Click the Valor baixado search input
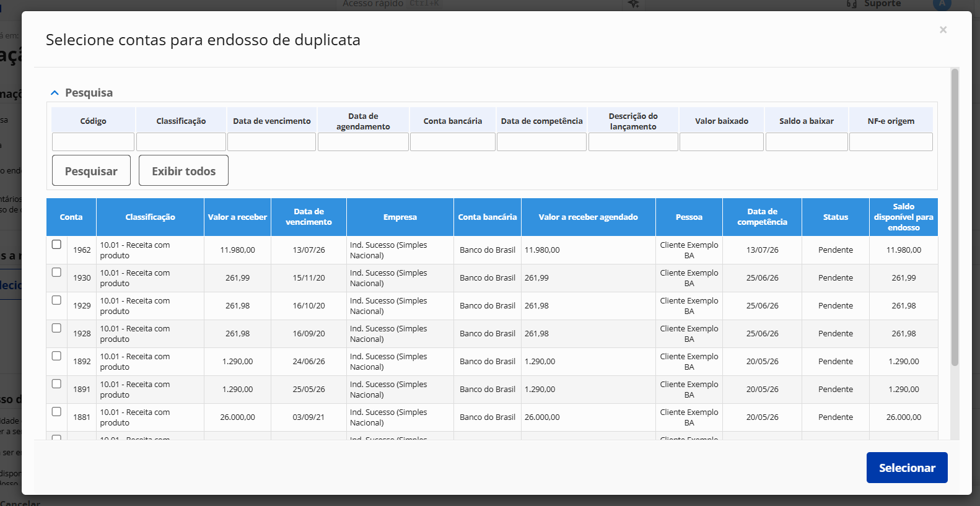The height and width of the screenshot is (506, 980). (x=722, y=142)
